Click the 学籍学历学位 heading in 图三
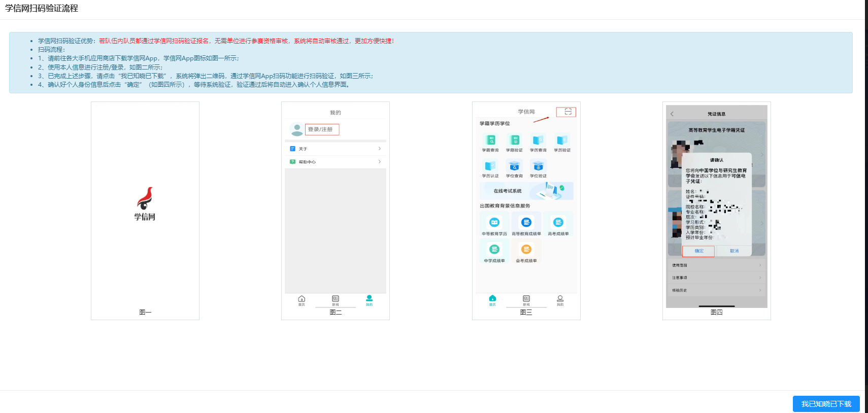This screenshot has height=413, width=868. tap(495, 123)
